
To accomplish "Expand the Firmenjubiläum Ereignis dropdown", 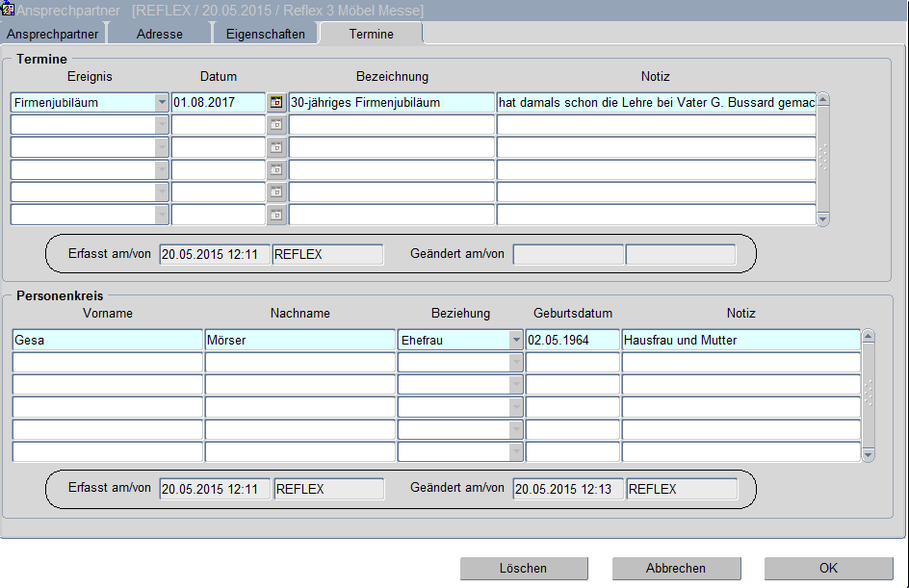I will (161, 102).
